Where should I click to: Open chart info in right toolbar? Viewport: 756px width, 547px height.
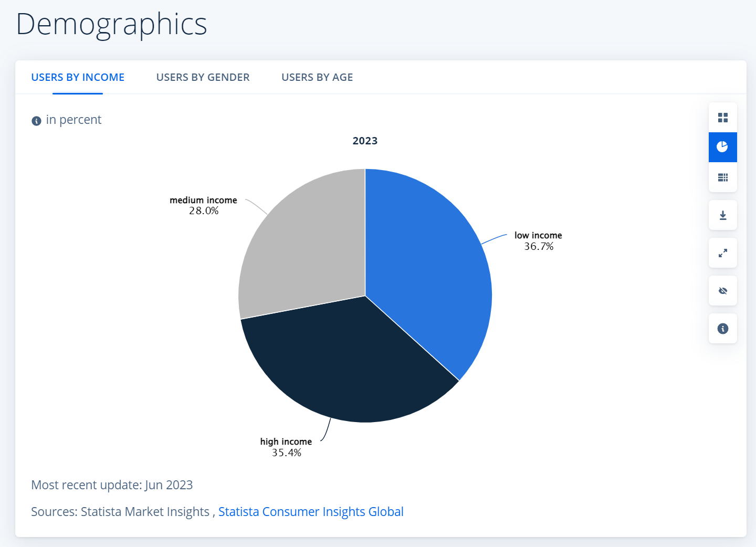point(723,329)
